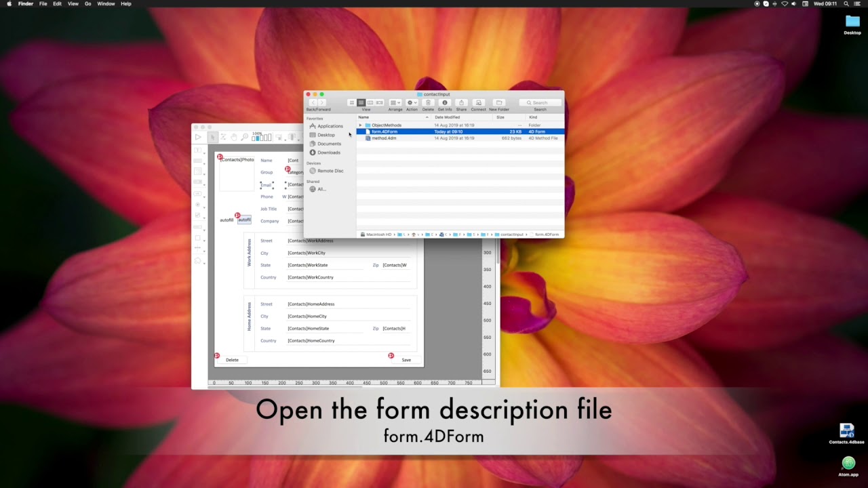
Task: Switch Finder to gallery view
Action: [380, 102]
